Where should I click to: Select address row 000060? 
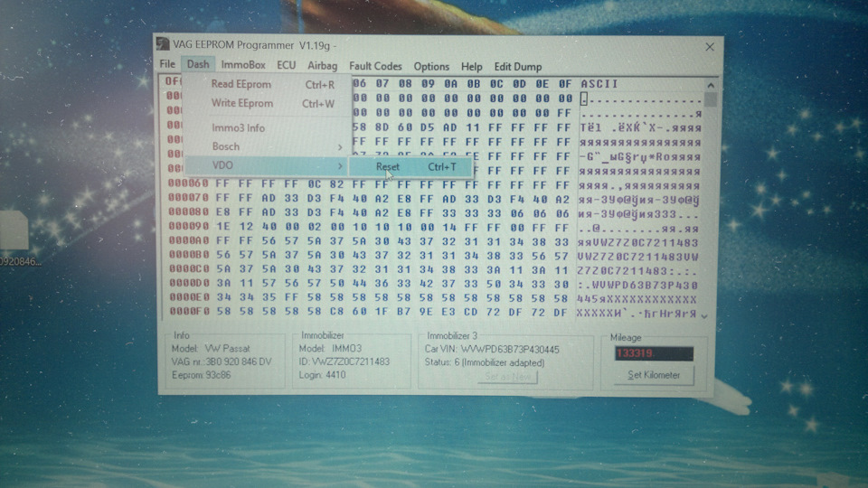pyautogui.click(x=188, y=183)
